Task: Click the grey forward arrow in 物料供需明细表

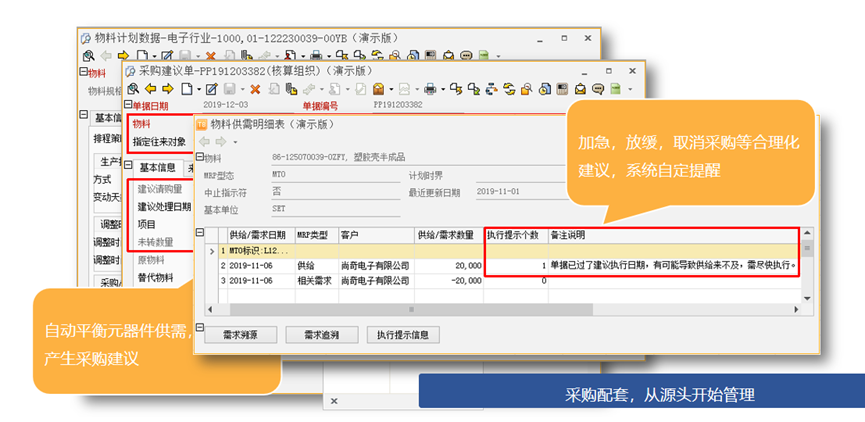Action: 221,142
